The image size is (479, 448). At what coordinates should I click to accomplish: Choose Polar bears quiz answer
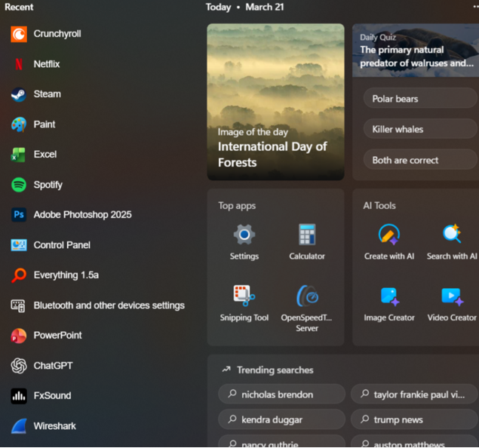tap(420, 98)
